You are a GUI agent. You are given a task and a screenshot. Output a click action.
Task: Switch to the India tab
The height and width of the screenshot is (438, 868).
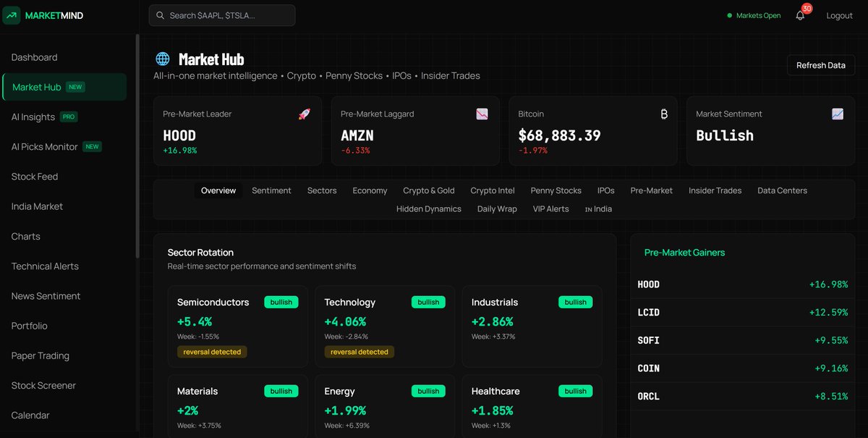[x=598, y=209]
